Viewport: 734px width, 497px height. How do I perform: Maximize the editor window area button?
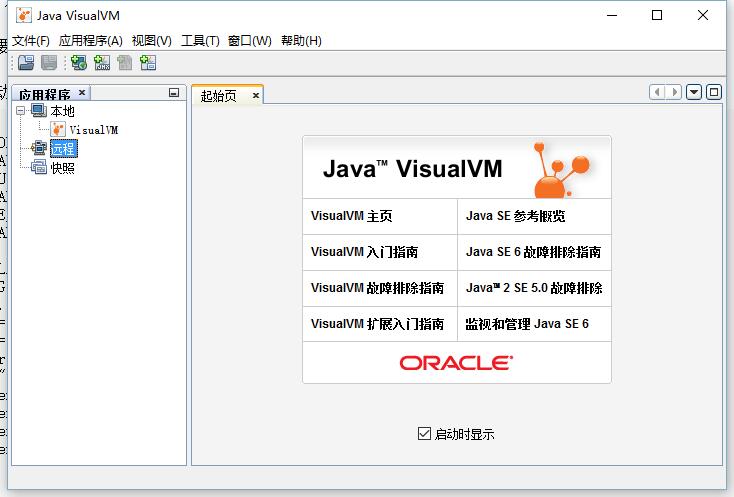click(714, 92)
